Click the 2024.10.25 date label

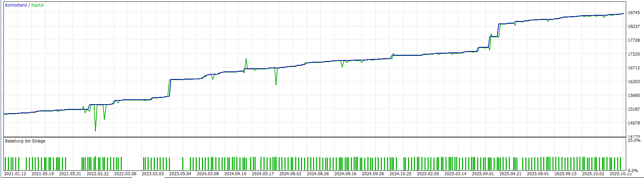coord(400,174)
